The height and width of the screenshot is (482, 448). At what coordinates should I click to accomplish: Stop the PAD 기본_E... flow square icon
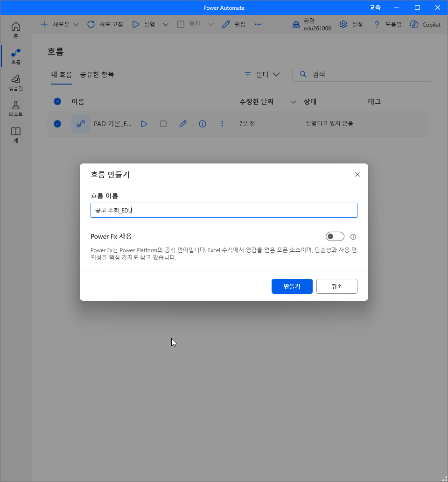pos(163,124)
